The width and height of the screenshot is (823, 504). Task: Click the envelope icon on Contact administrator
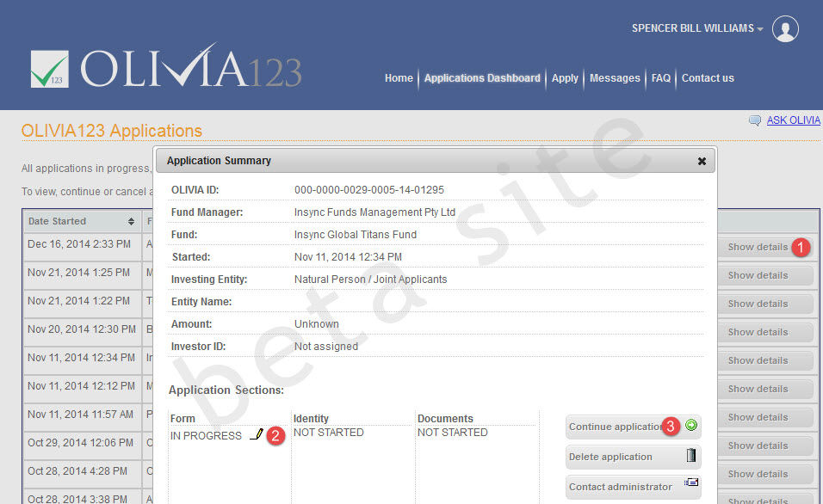[691, 482]
